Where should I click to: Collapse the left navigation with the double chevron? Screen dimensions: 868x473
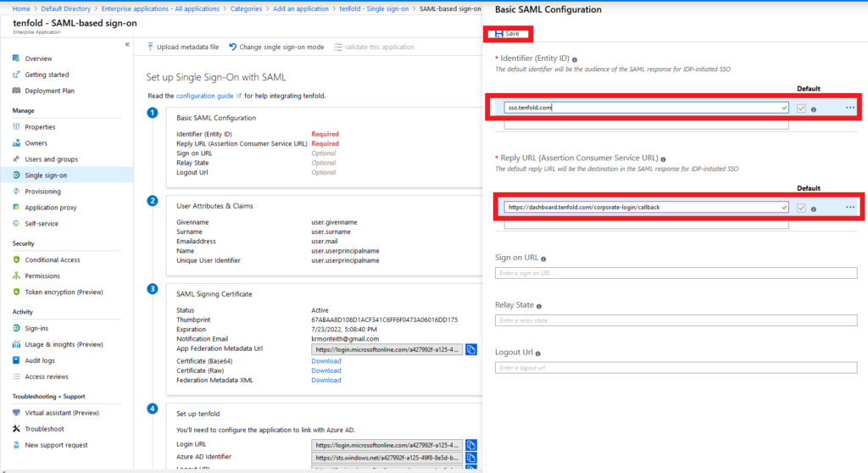pyautogui.click(x=127, y=44)
